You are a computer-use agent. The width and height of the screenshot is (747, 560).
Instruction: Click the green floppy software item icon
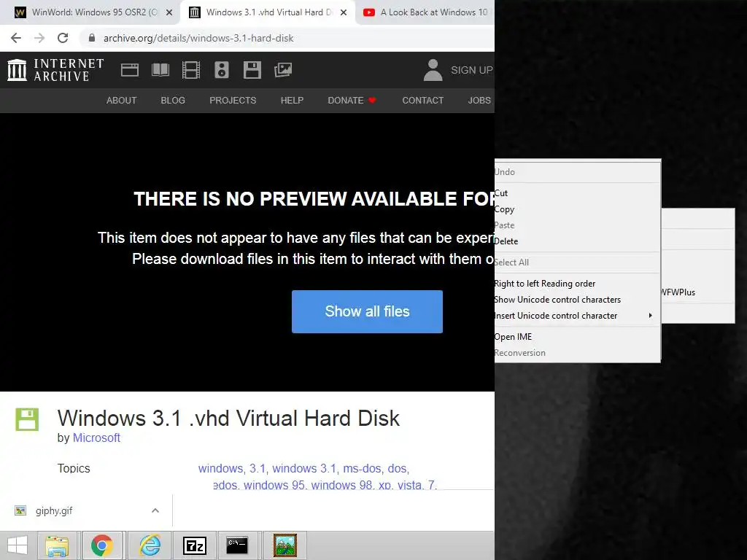pos(27,419)
